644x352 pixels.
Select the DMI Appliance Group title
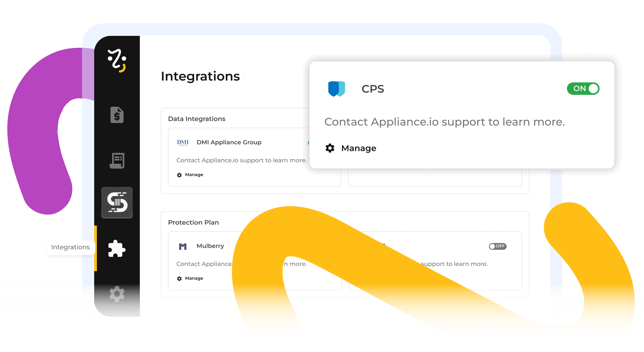[x=229, y=142]
